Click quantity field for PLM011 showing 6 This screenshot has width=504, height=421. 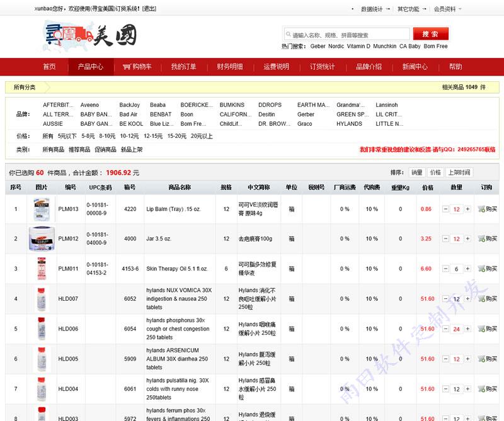pyautogui.click(x=456, y=269)
